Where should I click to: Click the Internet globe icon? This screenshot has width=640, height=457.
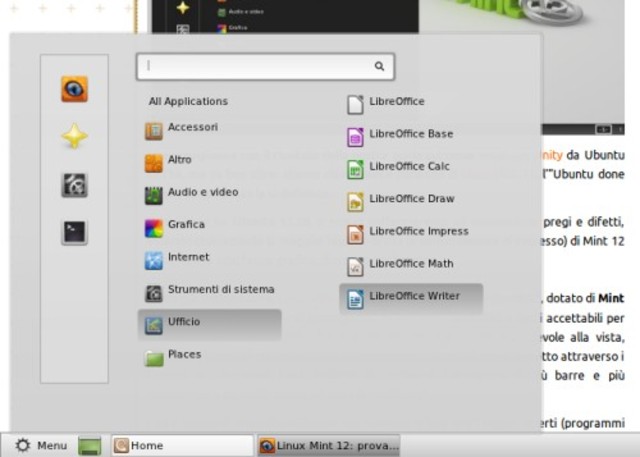154,261
